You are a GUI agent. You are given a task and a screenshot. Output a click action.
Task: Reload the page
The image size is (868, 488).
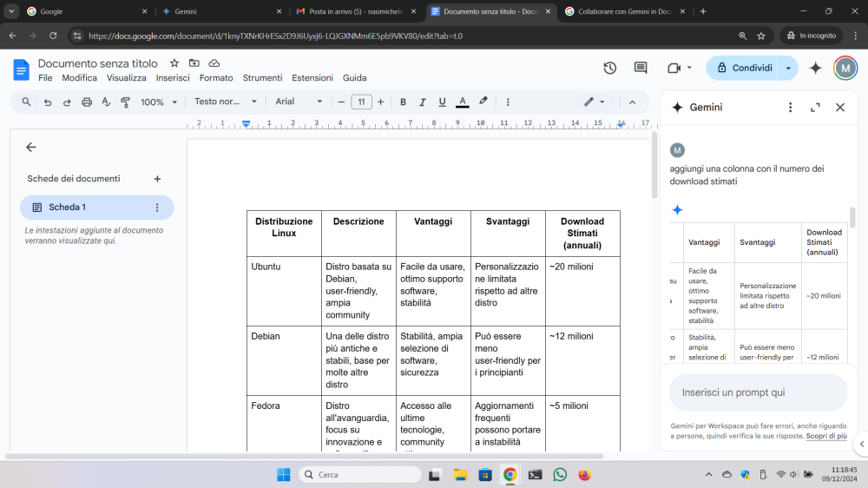pyautogui.click(x=53, y=36)
